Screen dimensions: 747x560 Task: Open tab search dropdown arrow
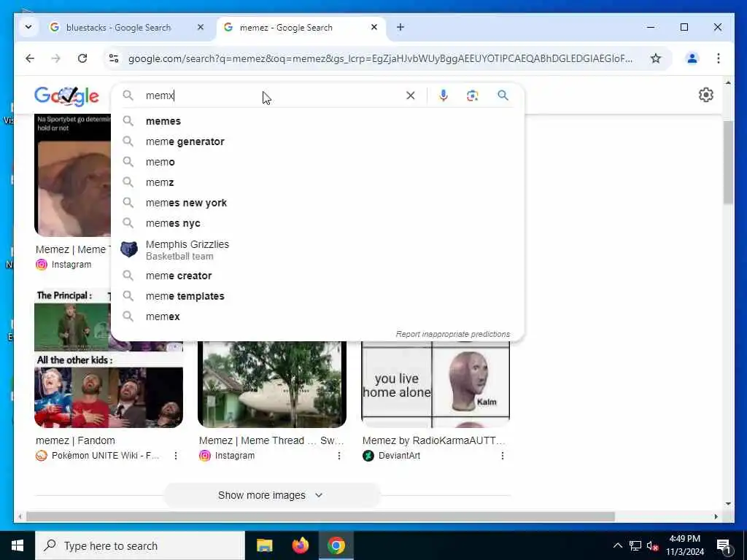point(28,27)
